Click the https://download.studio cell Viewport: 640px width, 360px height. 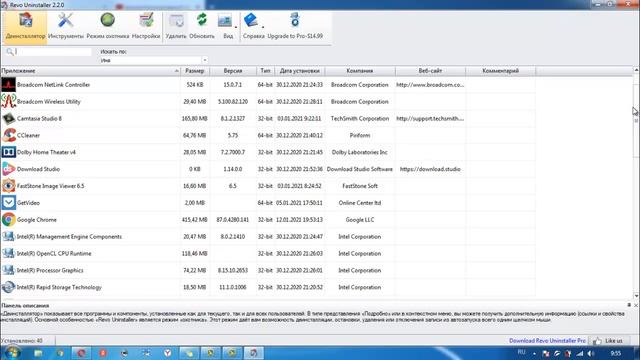(430, 169)
